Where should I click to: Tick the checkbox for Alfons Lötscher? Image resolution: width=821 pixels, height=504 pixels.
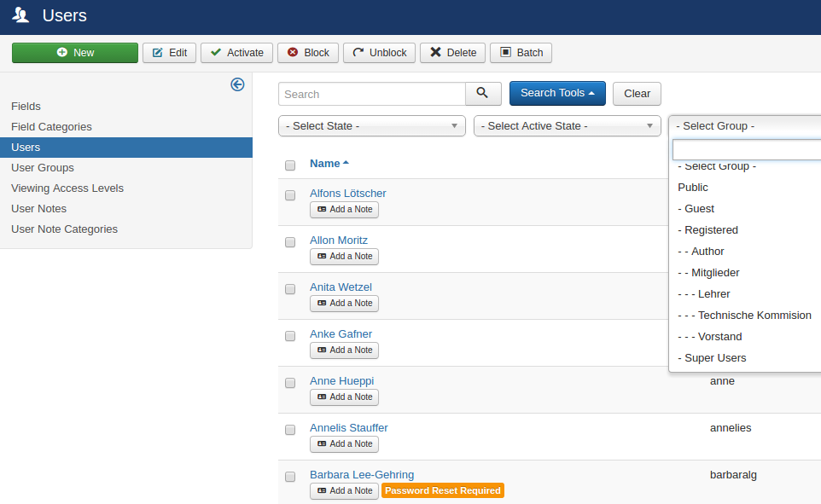290,195
